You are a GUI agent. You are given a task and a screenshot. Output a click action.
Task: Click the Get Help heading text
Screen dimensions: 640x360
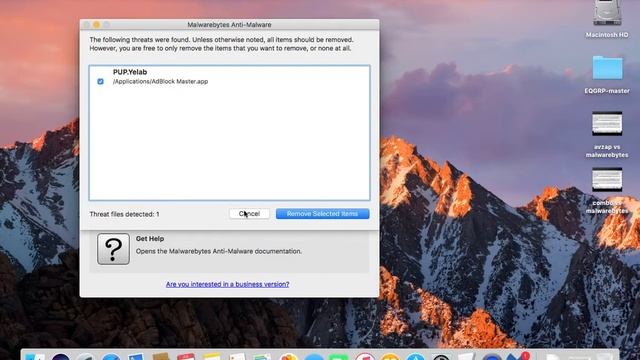[150, 239]
